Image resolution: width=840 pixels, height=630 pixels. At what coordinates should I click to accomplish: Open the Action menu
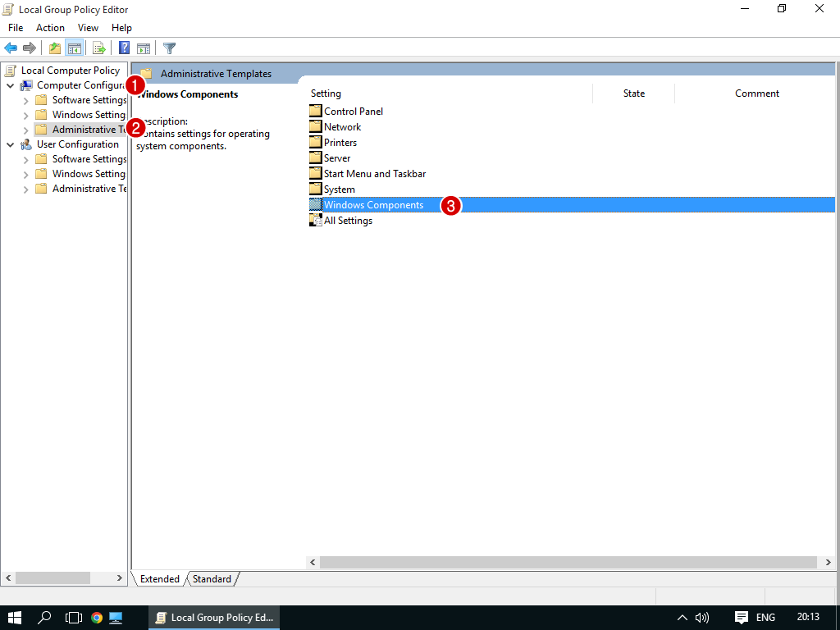pyautogui.click(x=50, y=28)
